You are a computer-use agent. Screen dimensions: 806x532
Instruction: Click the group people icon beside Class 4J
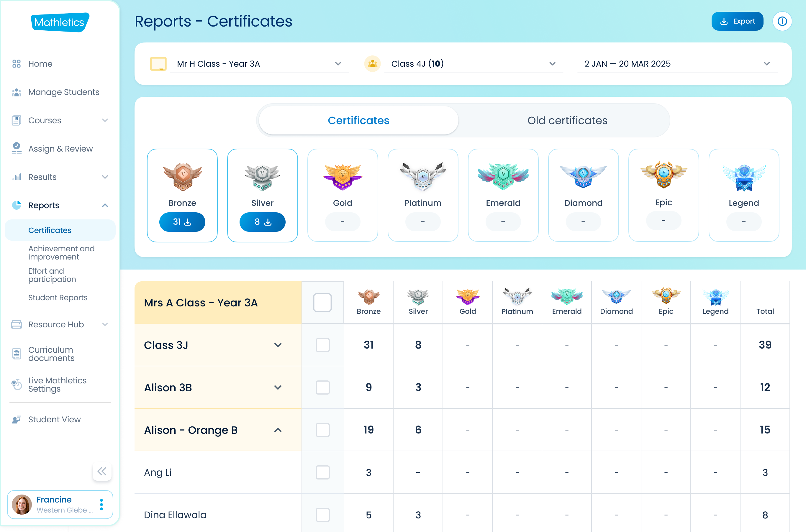372,64
